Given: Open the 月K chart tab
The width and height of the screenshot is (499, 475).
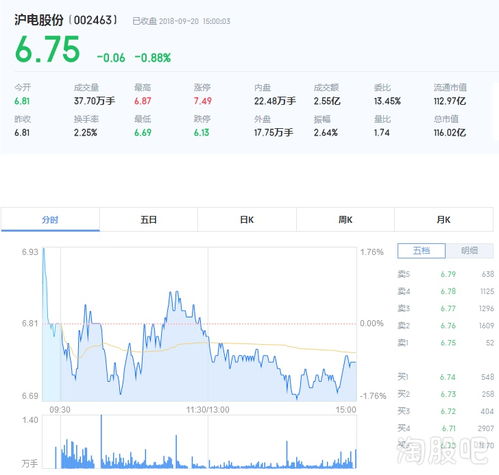Looking at the screenshot, I should (x=443, y=219).
